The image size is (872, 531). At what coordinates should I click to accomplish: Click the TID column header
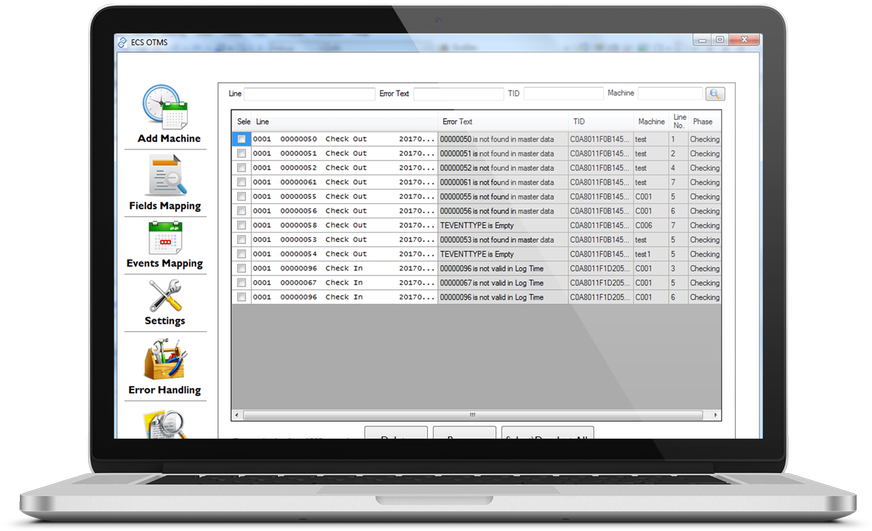click(601, 122)
